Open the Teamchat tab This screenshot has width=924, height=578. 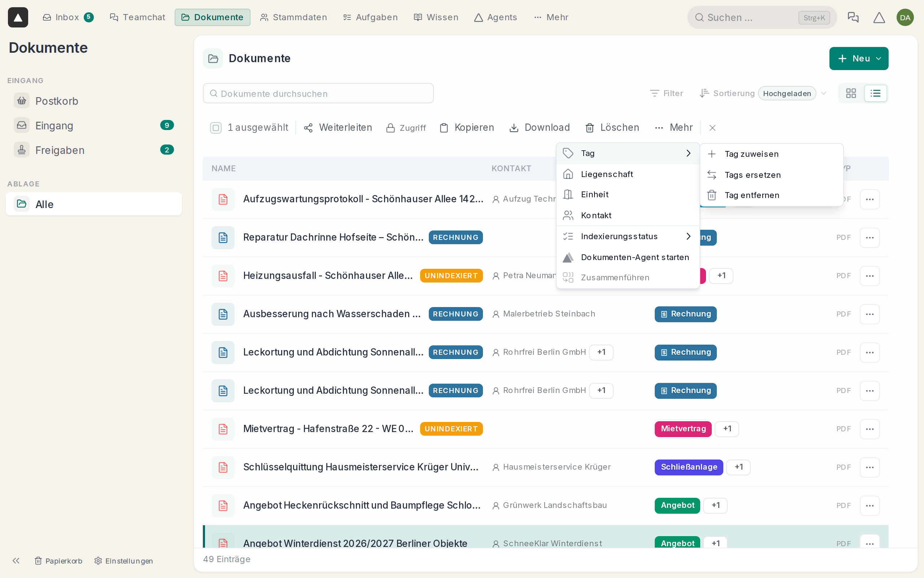click(x=138, y=17)
